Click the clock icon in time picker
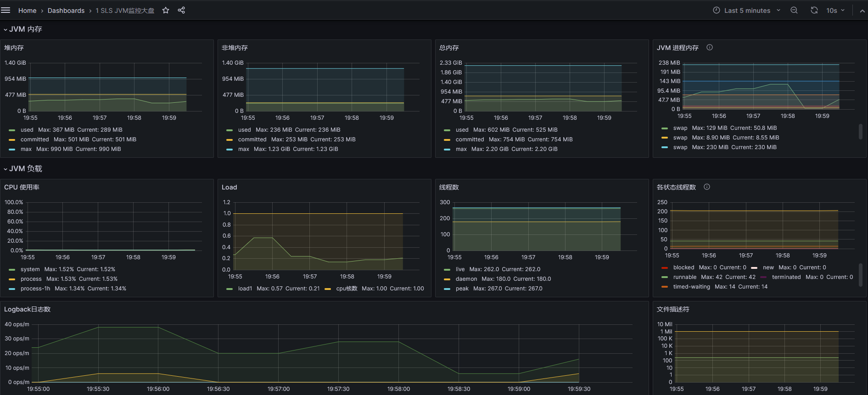The image size is (868, 395). pyautogui.click(x=717, y=10)
